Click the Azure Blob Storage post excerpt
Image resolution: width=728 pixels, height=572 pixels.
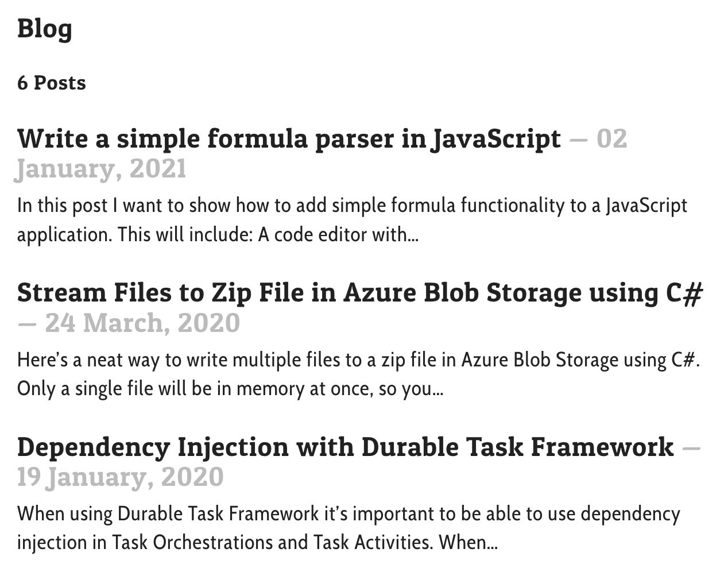pyautogui.click(x=360, y=374)
